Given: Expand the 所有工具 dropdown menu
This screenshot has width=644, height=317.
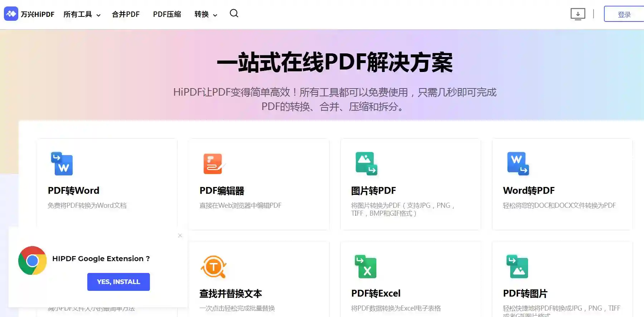Looking at the screenshot, I should click(82, 14).
